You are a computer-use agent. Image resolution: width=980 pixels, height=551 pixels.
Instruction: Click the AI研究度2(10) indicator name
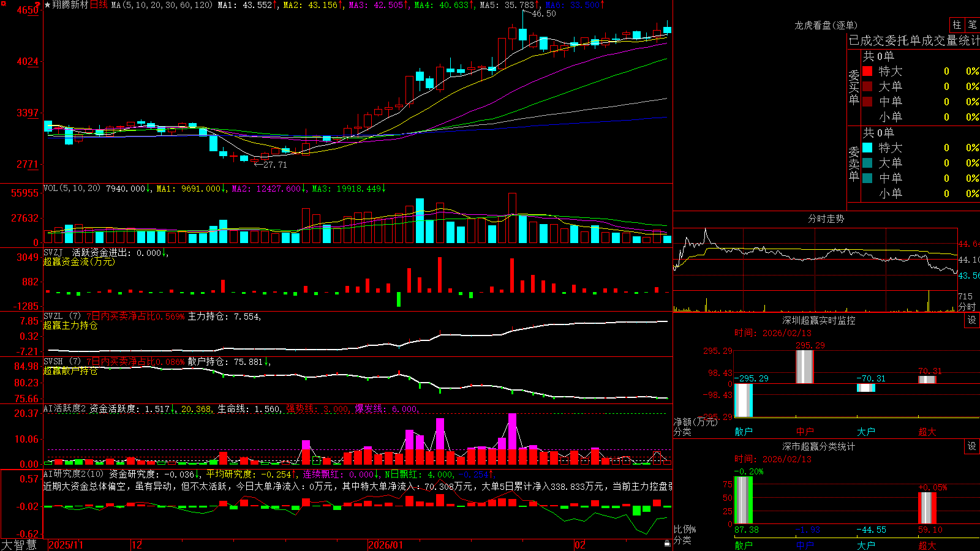click(x=73, y=474)
